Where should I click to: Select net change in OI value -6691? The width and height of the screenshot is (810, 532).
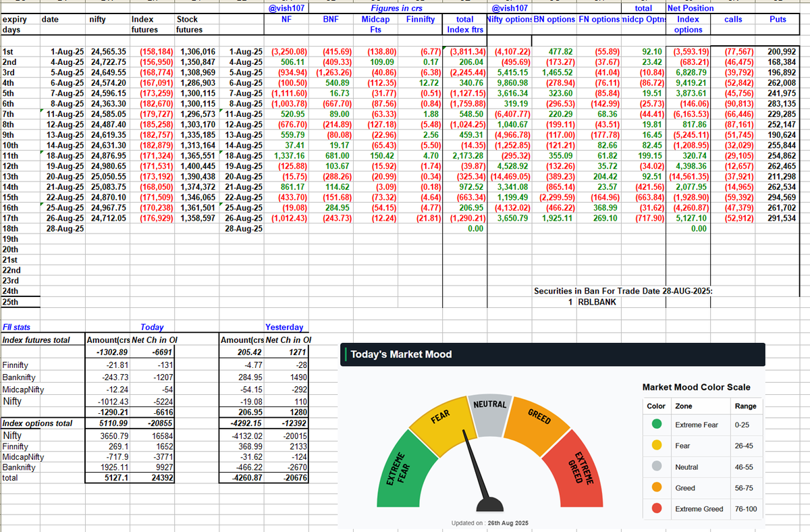tap(163, 352)
